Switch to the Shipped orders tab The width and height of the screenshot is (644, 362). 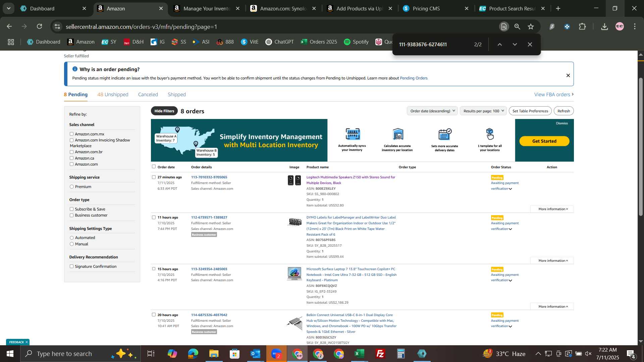tap(177, 95)
